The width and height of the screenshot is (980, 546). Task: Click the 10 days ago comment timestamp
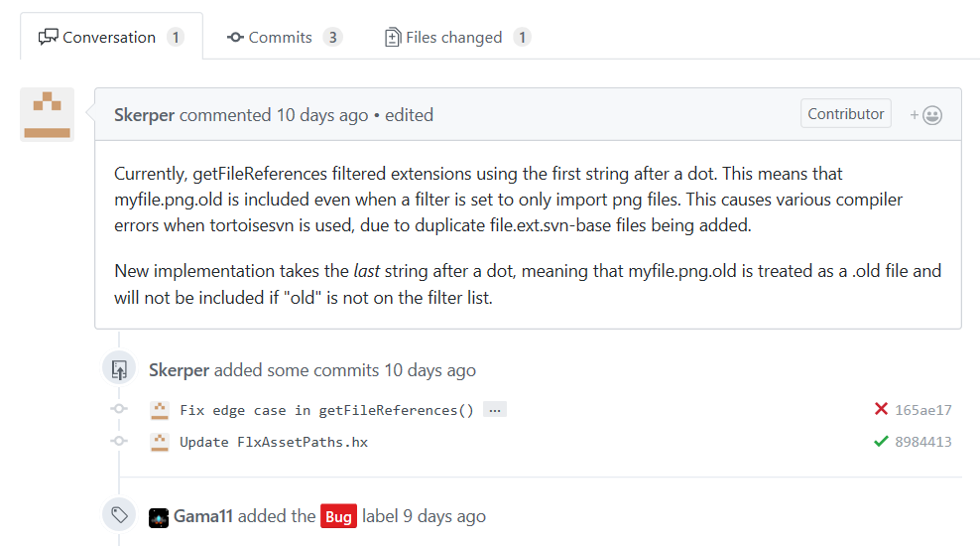coord(322,115)
